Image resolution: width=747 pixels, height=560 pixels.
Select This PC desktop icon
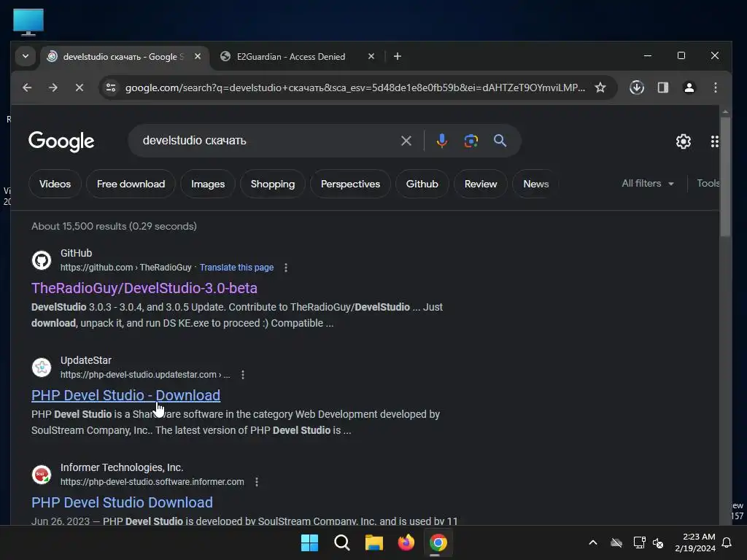28,22
